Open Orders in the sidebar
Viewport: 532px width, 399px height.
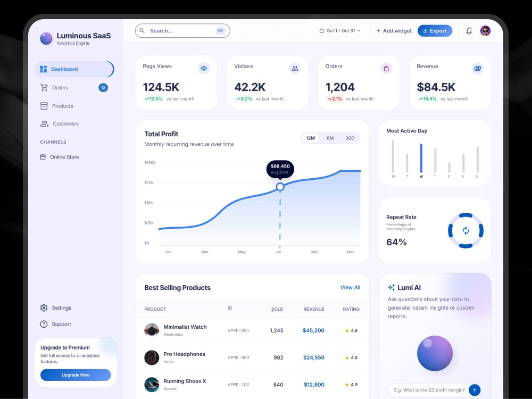click(x=74, y=88)
